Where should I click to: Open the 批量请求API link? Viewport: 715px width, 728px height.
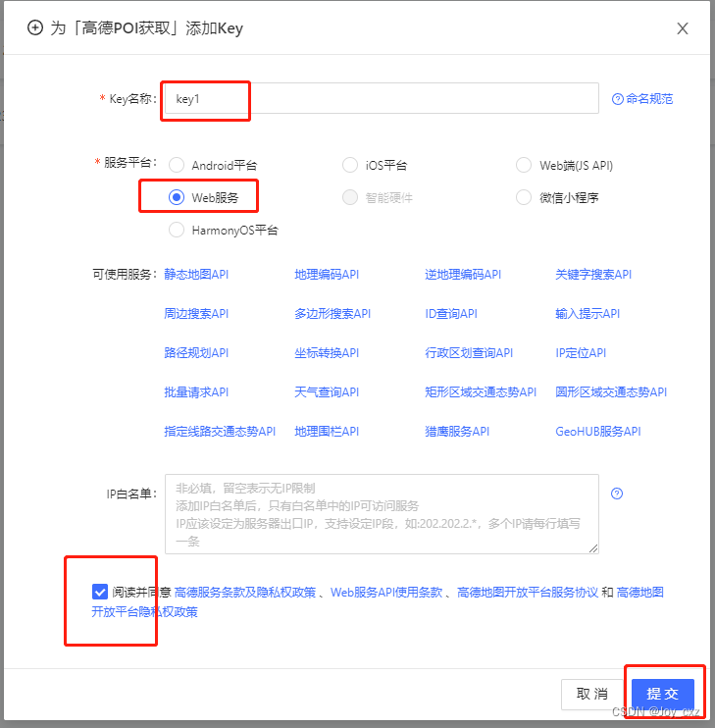pos(196,392)
